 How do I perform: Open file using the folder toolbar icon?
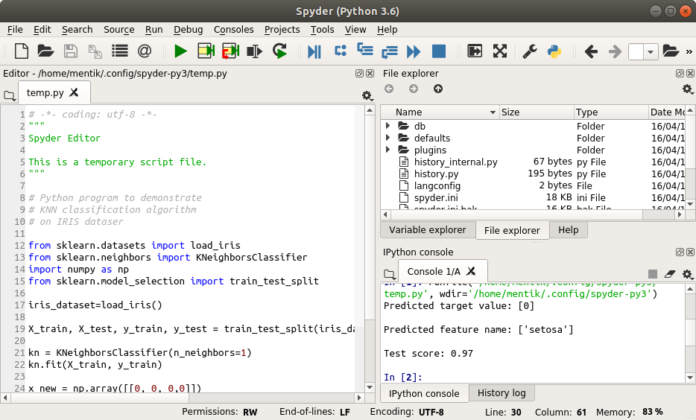(x=45, y=51)
